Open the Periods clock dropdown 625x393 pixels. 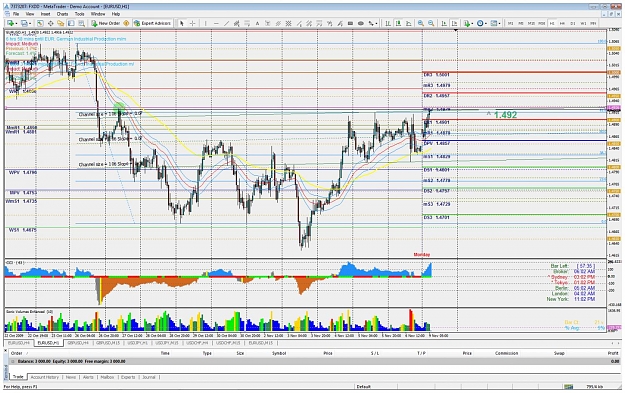486,23
